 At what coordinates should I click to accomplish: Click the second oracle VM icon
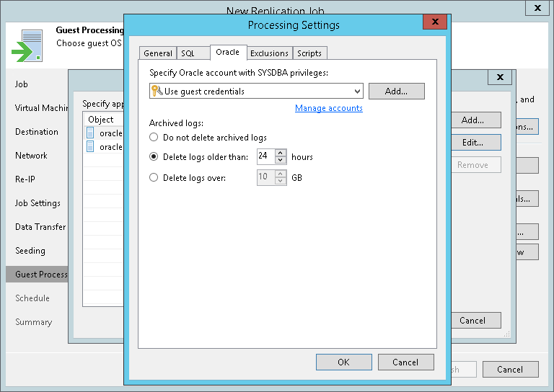tap(90, 146)
